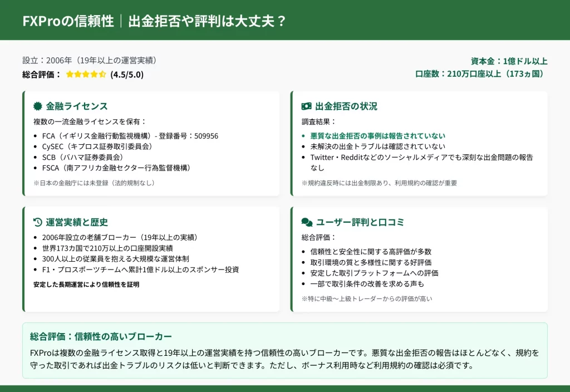Click the 日本の金融庁には未登録 footnote
This screenshot has height=392, width=570.
(x=95, y=183)
